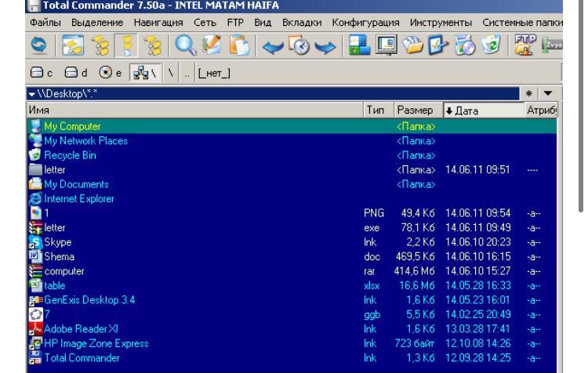
Task: Click the Skype shortcut icon
Action: point(35,242)
